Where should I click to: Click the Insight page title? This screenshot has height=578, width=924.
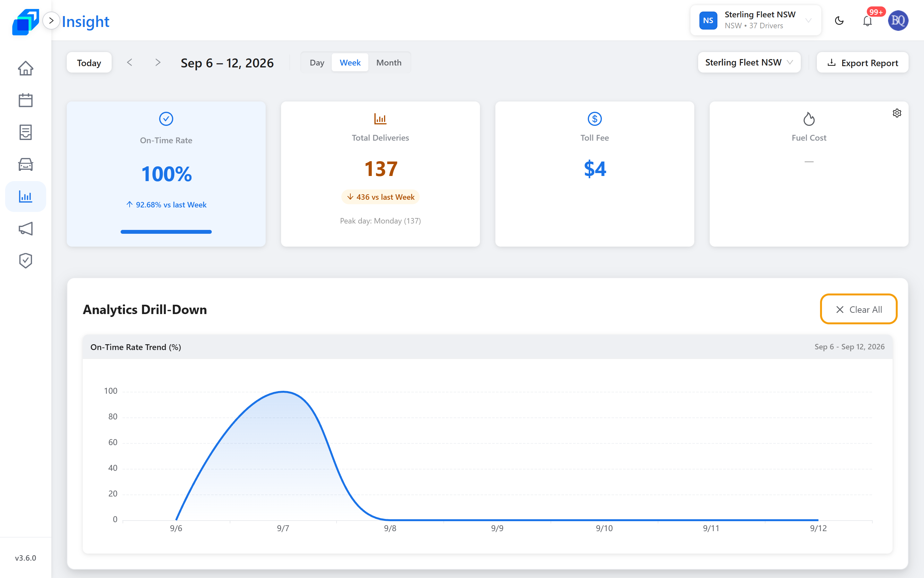(x=86, y=22)
